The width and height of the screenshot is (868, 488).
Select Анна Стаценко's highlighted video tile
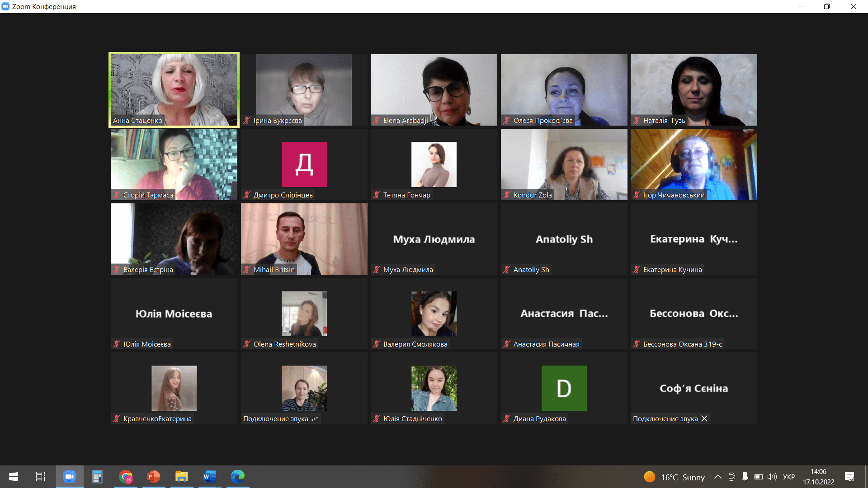174,89
